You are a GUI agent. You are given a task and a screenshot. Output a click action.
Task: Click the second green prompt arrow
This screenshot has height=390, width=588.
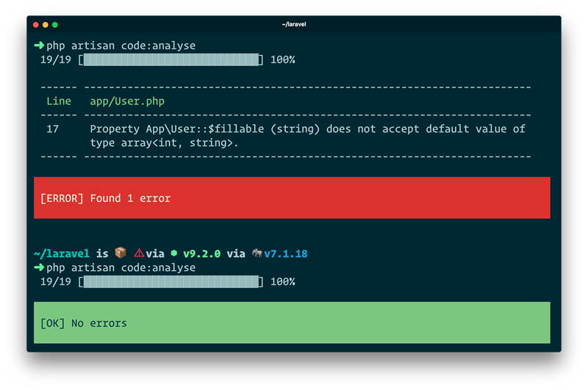click(39, 268)
